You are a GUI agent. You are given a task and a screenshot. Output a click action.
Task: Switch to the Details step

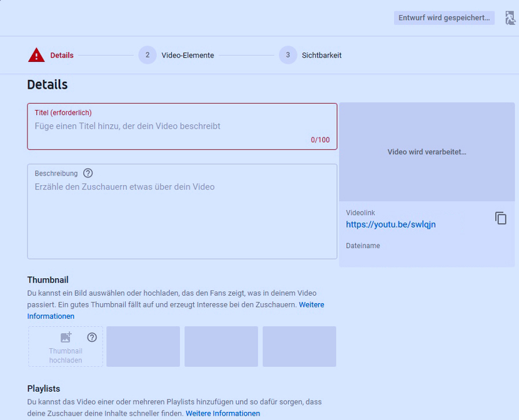point(62,55)
